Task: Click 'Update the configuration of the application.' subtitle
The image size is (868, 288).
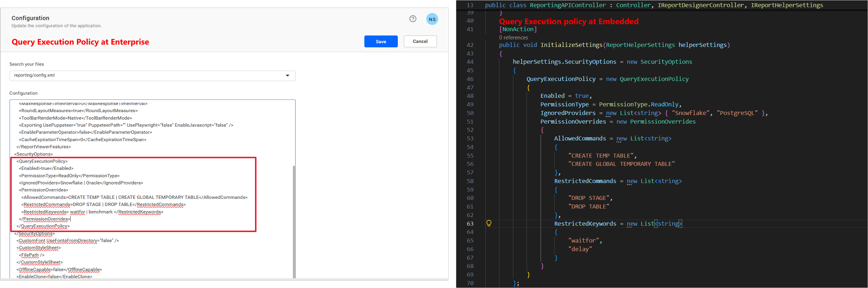Action: (57, 26)
